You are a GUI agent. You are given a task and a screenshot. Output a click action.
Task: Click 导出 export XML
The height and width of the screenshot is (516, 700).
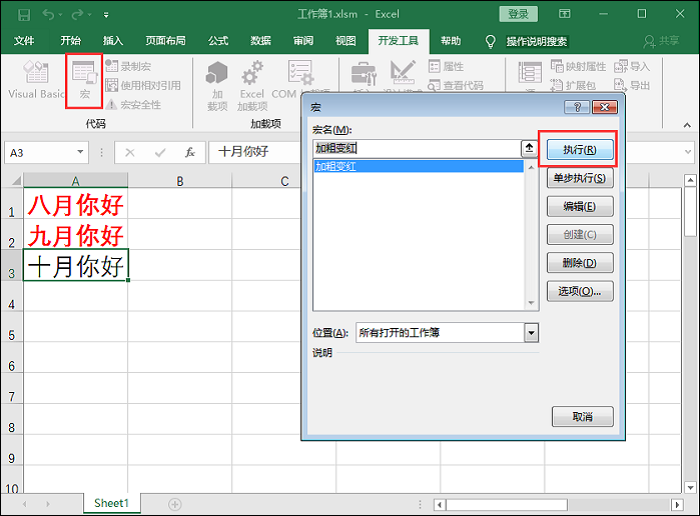(632, 85)
